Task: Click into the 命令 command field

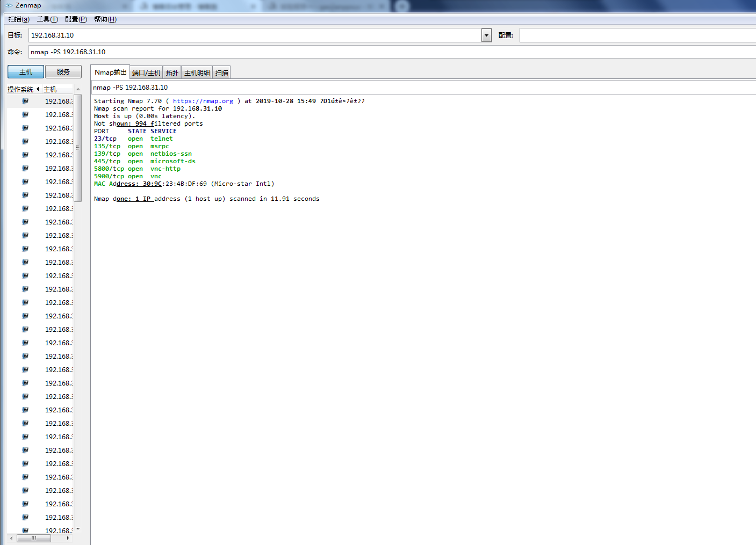Action: [x=392, y=52]
